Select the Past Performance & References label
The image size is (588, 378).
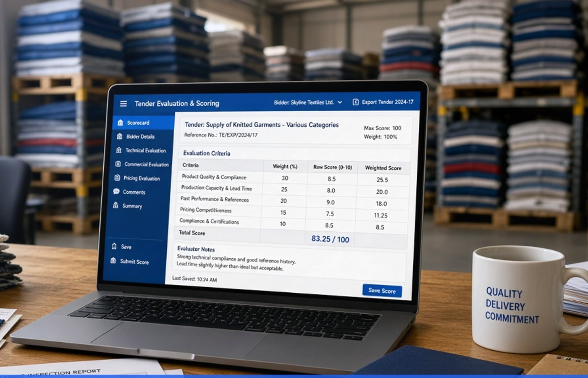pos(215,199)
